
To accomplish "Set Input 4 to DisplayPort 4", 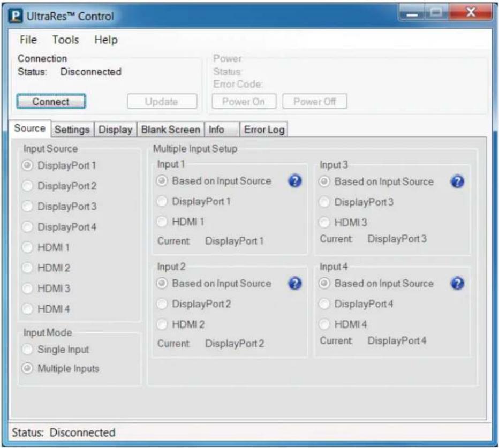I will pos(324,304).
